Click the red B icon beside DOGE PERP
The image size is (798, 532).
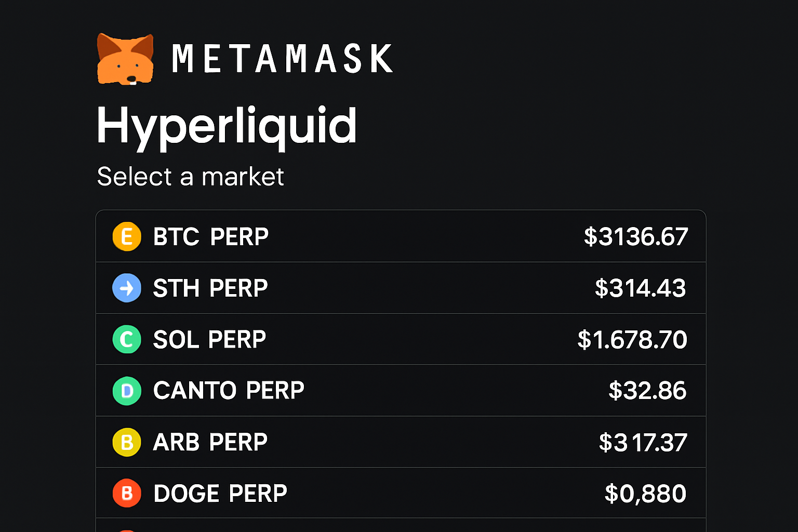126,494
